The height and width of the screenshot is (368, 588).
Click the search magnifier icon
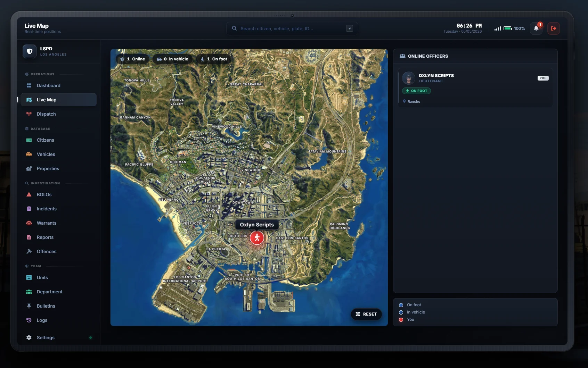pyautogui.click(x=235, y=28)
